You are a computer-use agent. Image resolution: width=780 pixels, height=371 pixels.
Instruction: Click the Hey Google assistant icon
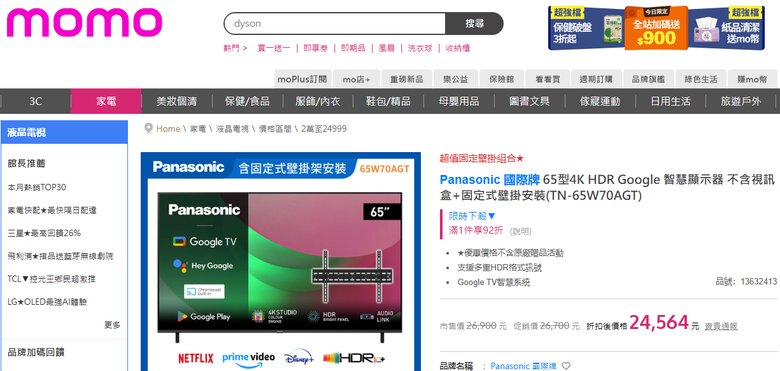[180, 266]
